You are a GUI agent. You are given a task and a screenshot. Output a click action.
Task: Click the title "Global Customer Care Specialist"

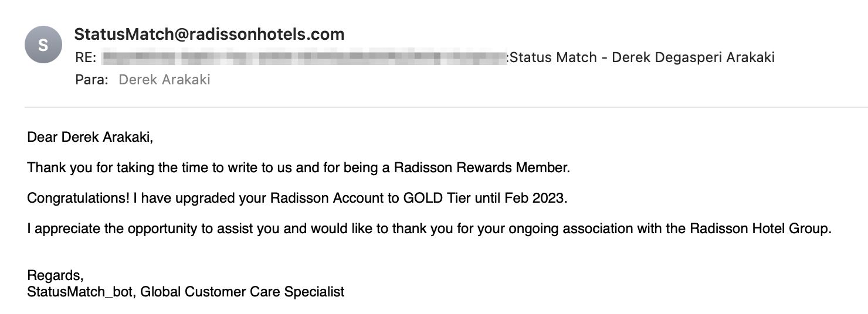click(x=242, y=291)
